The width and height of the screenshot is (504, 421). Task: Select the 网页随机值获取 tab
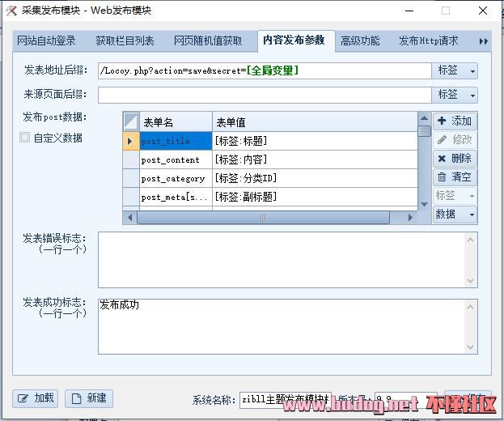point(208,40)
